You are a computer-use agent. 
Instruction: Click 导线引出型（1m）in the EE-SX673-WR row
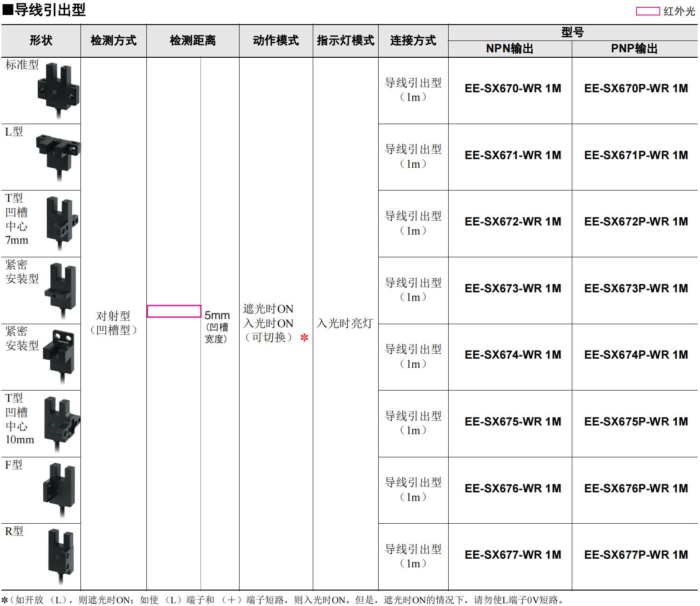[x=413, y=290]
